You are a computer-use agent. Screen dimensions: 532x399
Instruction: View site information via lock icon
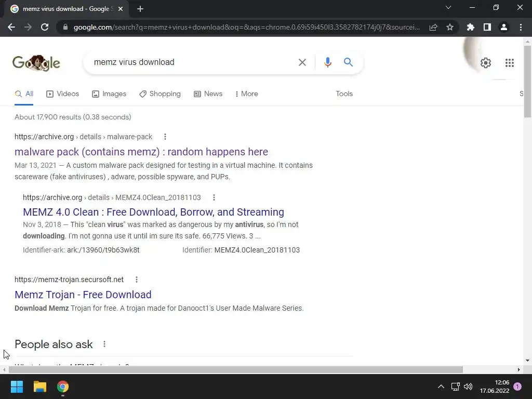point(65,27)
